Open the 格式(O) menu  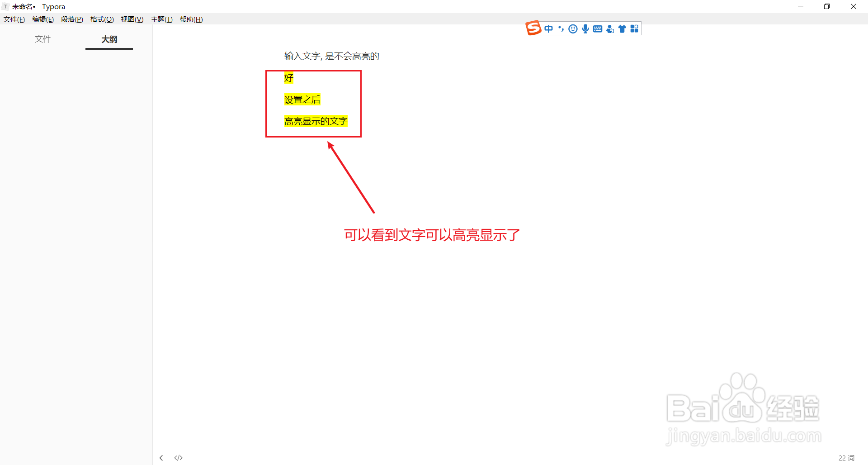pos(101,19)
